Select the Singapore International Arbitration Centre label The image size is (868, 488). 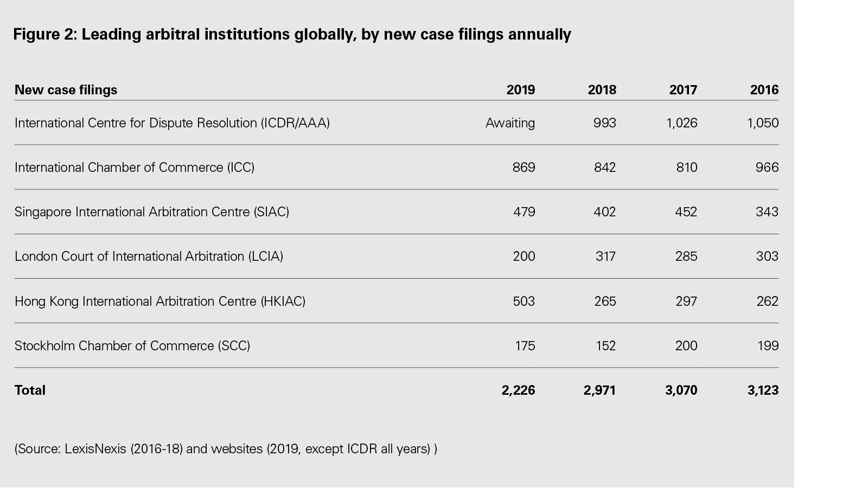pyautogui.click(x=152, y=212)
